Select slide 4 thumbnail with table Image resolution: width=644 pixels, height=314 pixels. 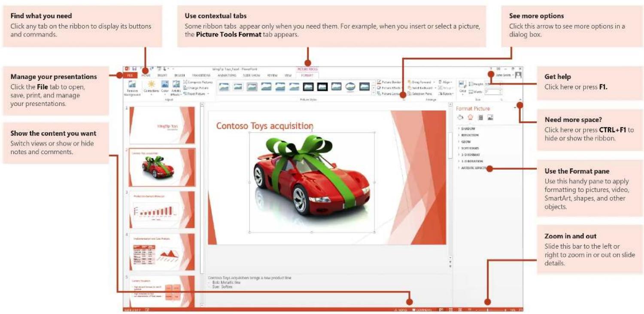click(162, 251)
